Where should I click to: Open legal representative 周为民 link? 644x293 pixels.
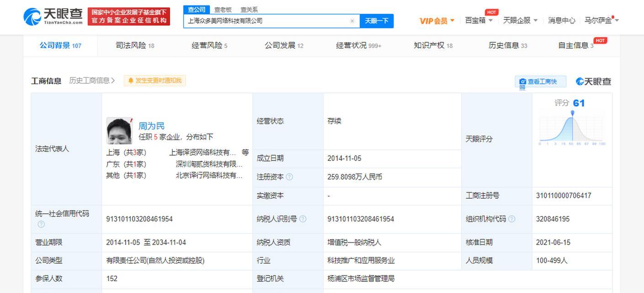(151, 126)
